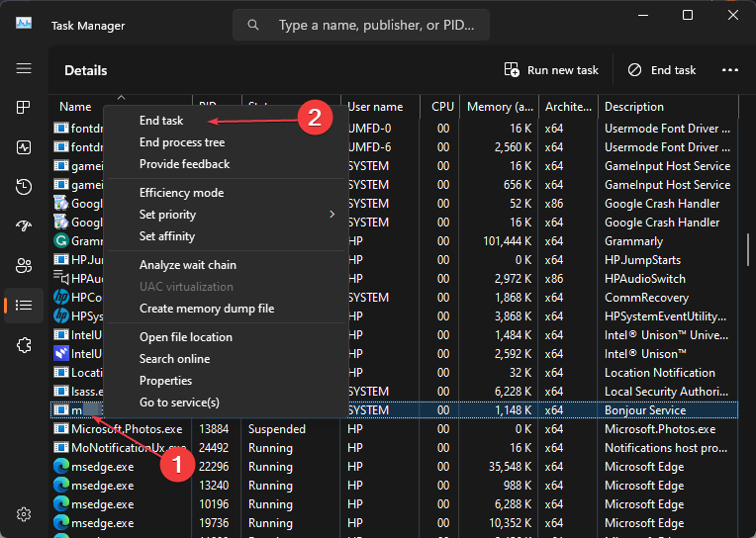Go to Processes page in sidebar
This screenshot has width=756, height=538.
tap(24, 107)
